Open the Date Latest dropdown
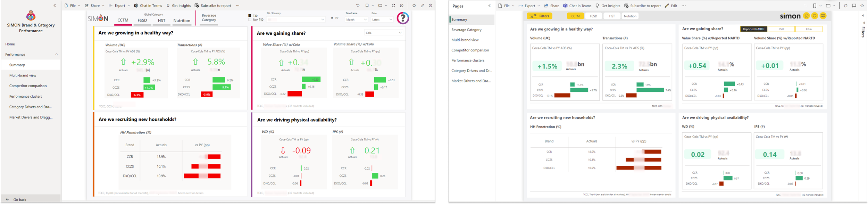Image resolution: width=868 pixels, height=204 pixels. point(382,20)
